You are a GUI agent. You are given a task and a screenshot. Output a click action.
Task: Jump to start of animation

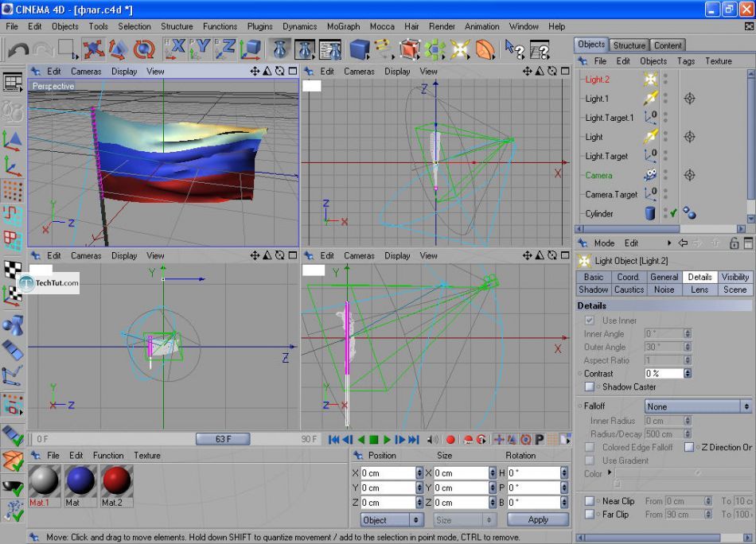333,440
